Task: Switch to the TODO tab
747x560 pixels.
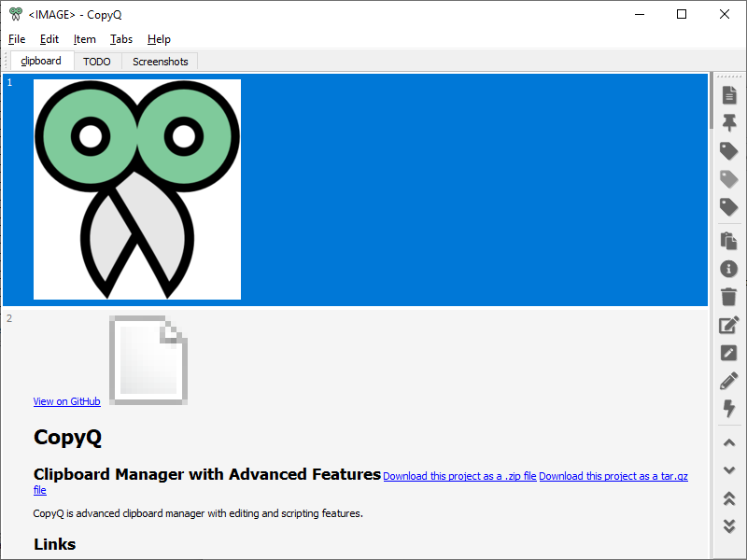Action: tap(96, 62)
